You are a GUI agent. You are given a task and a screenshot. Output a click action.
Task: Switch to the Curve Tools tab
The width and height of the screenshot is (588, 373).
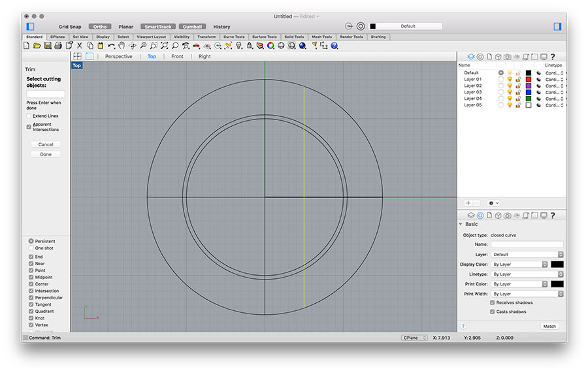pos(234,37)
